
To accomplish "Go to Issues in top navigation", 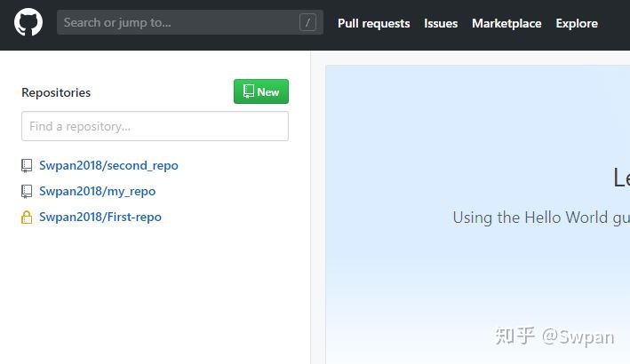I will (x=441, y=23).
